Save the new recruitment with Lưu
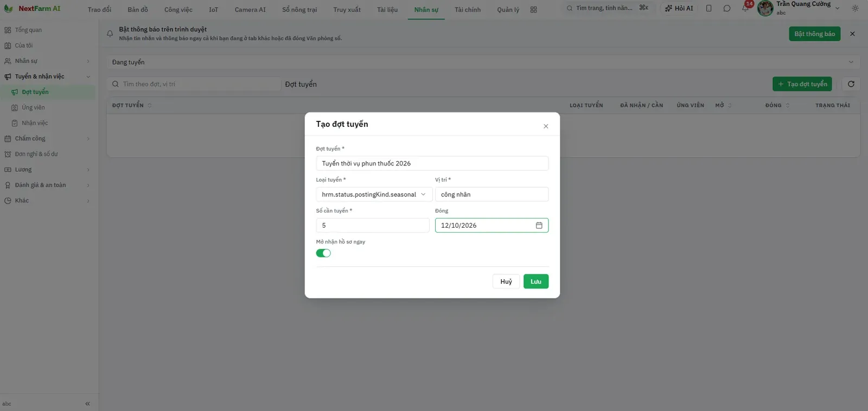868x411 pixels. click(536, 282)
